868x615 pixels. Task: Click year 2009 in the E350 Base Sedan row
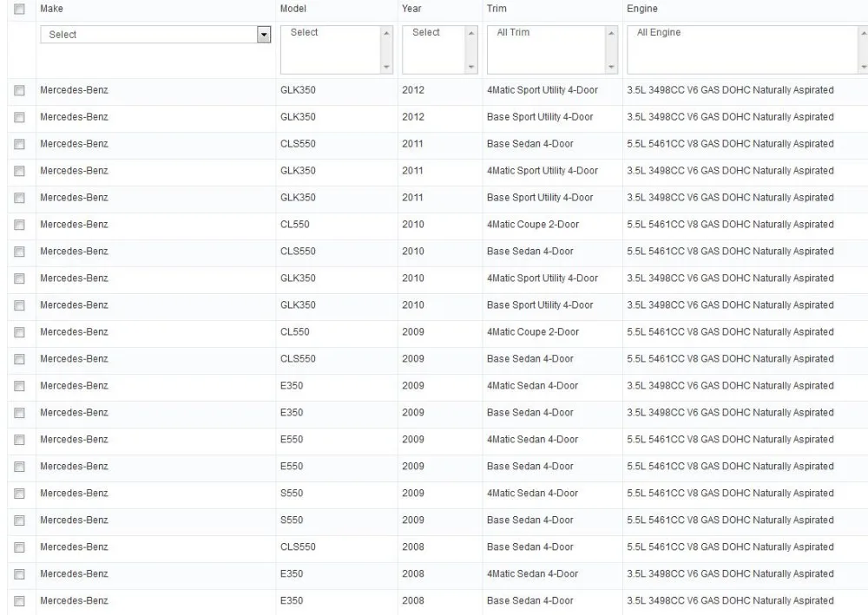[413, 413]
